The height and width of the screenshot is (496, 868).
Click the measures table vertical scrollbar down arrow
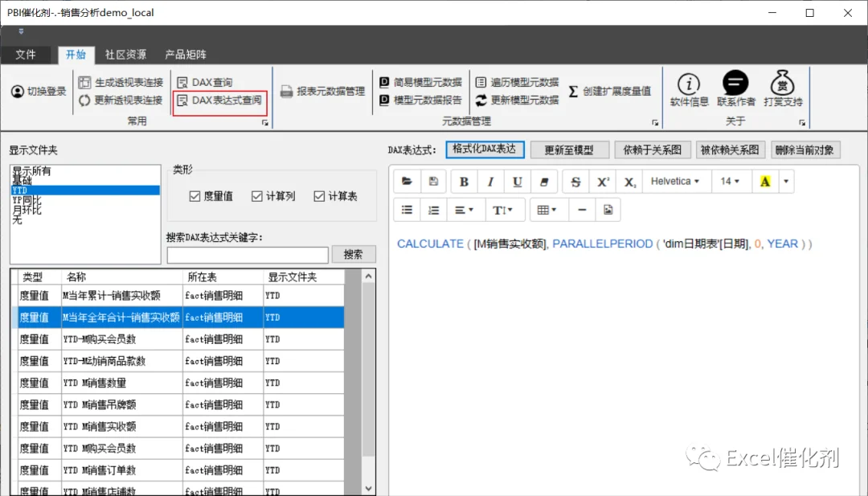point(369,488)
